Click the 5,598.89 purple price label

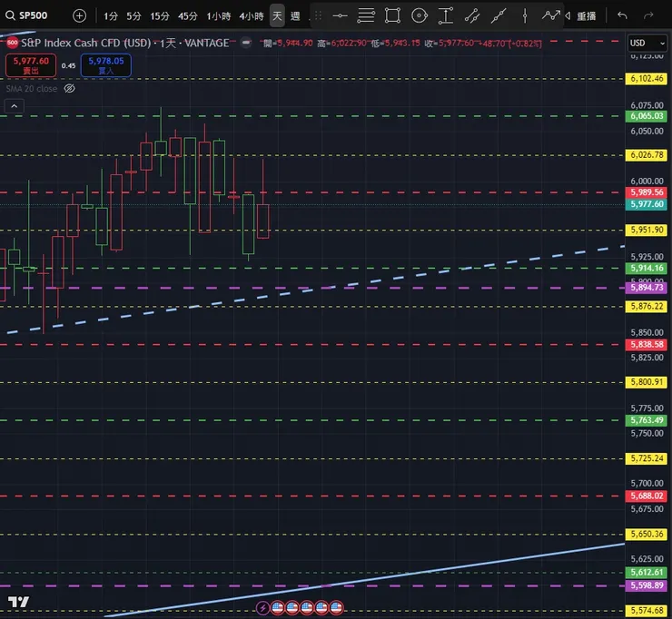tap(647, 585)
